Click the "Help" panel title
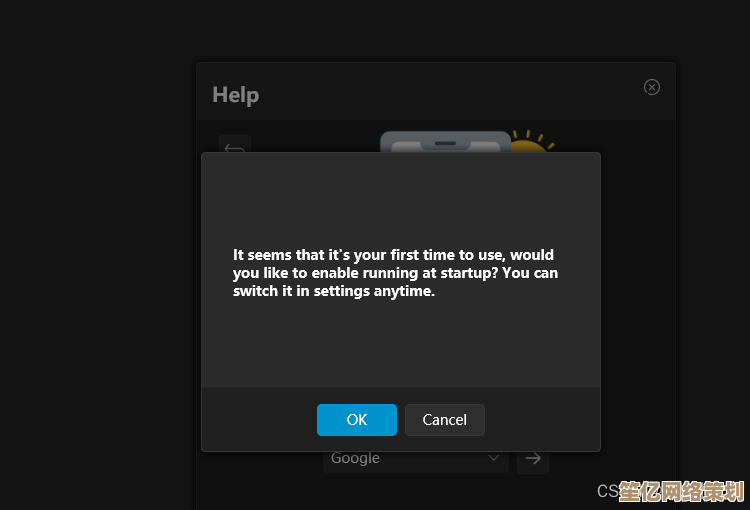Screen dimensions: 750x510 point(236,95)
